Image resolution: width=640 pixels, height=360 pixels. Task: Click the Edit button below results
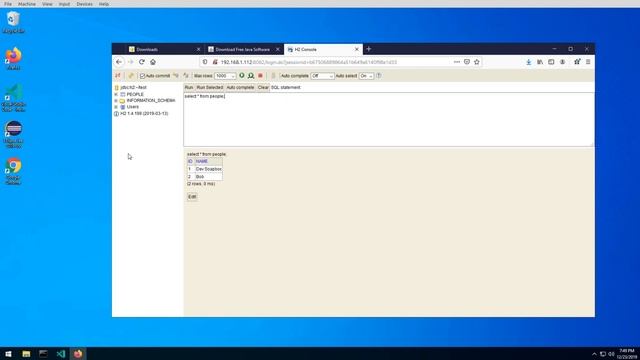192,197
